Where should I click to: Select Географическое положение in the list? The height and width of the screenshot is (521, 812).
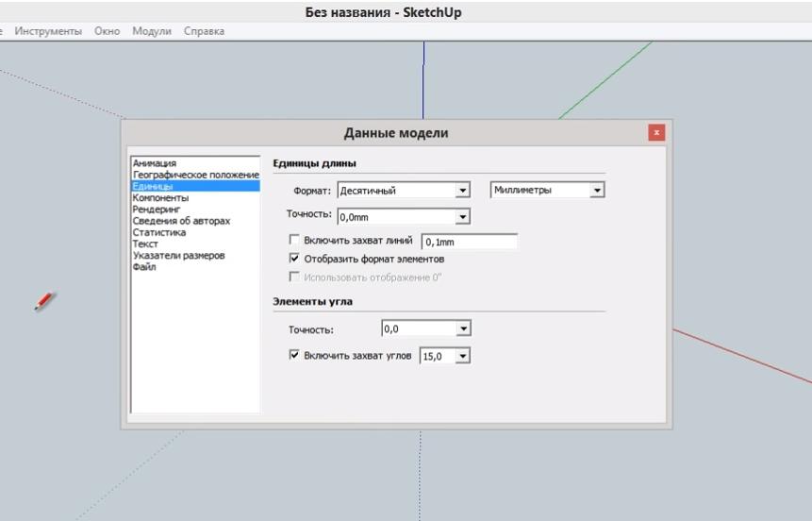[196, 175]
